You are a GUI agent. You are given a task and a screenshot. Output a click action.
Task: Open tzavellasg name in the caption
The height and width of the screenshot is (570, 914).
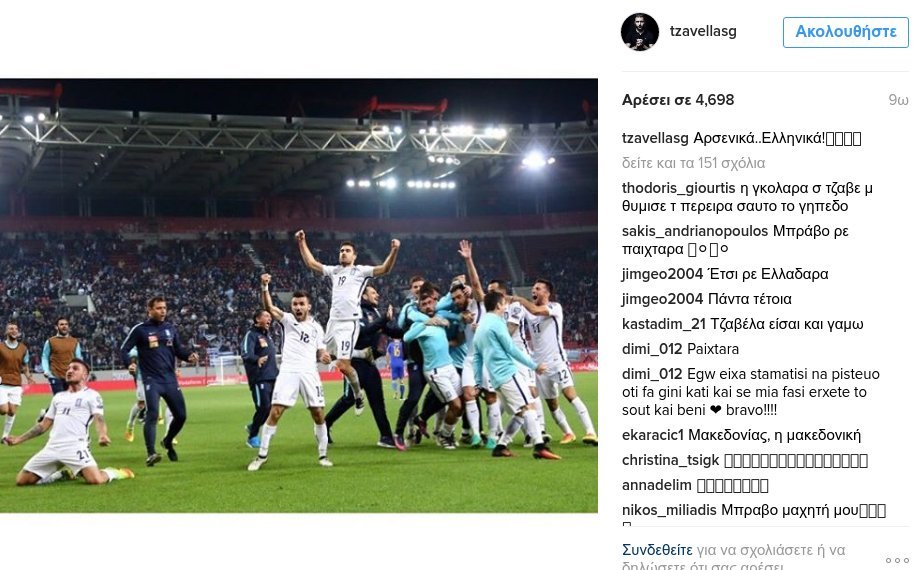(655, 139)
